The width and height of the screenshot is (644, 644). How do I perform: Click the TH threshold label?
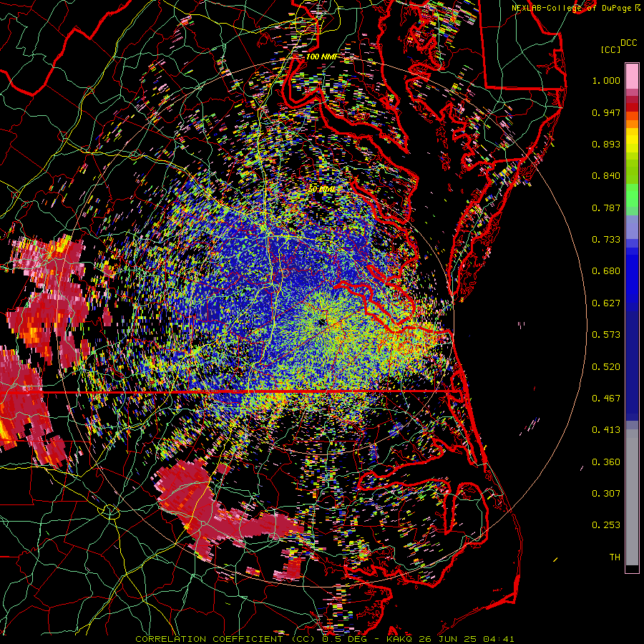tap(615, 557)
